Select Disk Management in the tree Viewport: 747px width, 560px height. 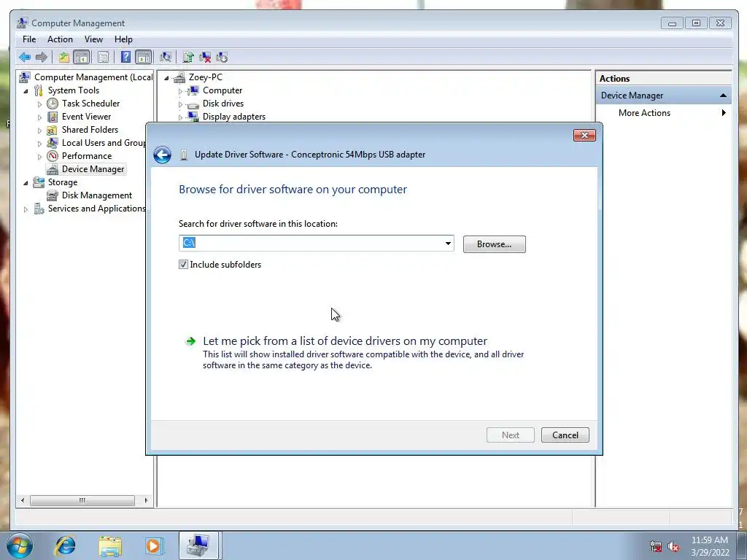click(97, 195)
